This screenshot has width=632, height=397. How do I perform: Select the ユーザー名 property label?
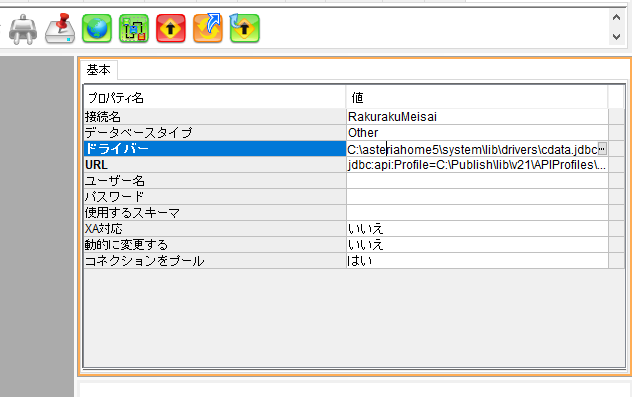[x=215, y=181]
